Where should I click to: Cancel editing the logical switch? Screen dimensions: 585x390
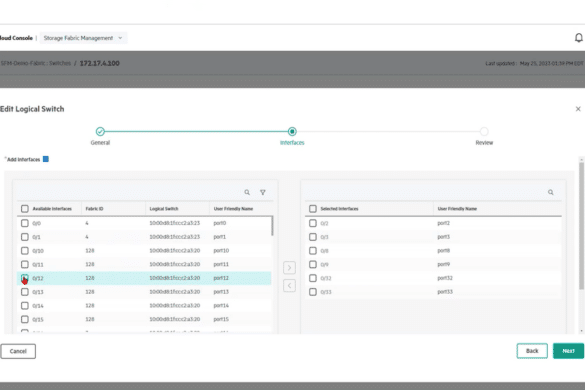click(x=18, y=351)
